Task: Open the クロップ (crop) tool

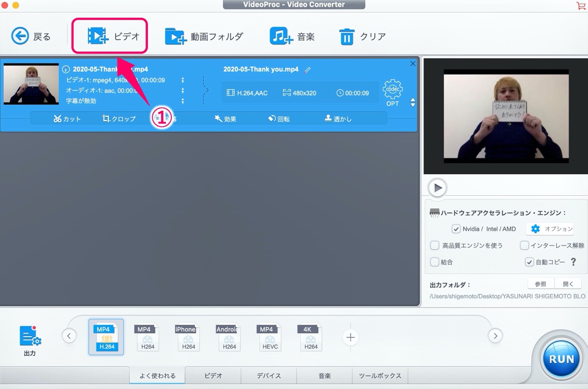Action: 119,119
